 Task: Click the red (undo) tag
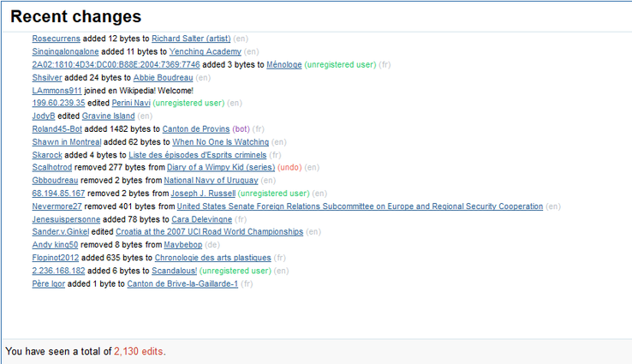[289, 167]
